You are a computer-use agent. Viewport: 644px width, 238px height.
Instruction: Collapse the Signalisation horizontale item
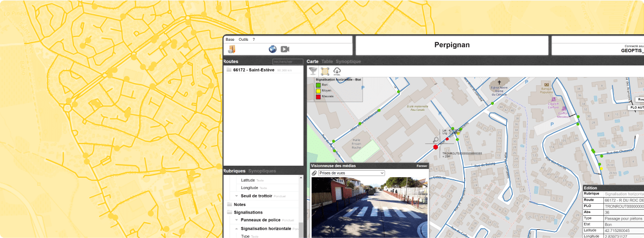tap(237, 229)
